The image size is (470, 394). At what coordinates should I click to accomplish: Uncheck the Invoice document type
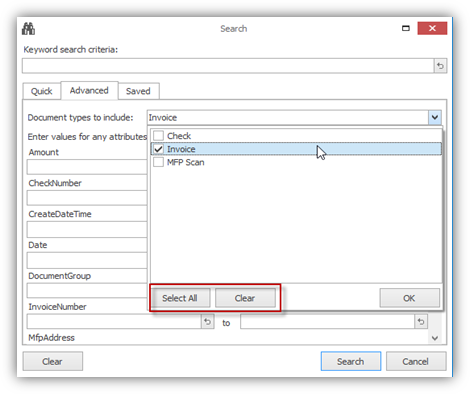(x=158, y=149)
